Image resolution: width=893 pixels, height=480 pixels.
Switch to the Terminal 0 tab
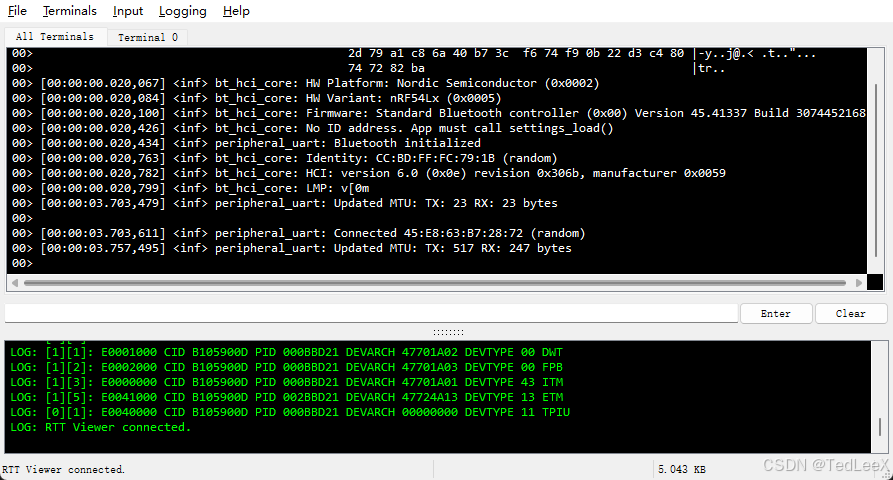[148, 37]
